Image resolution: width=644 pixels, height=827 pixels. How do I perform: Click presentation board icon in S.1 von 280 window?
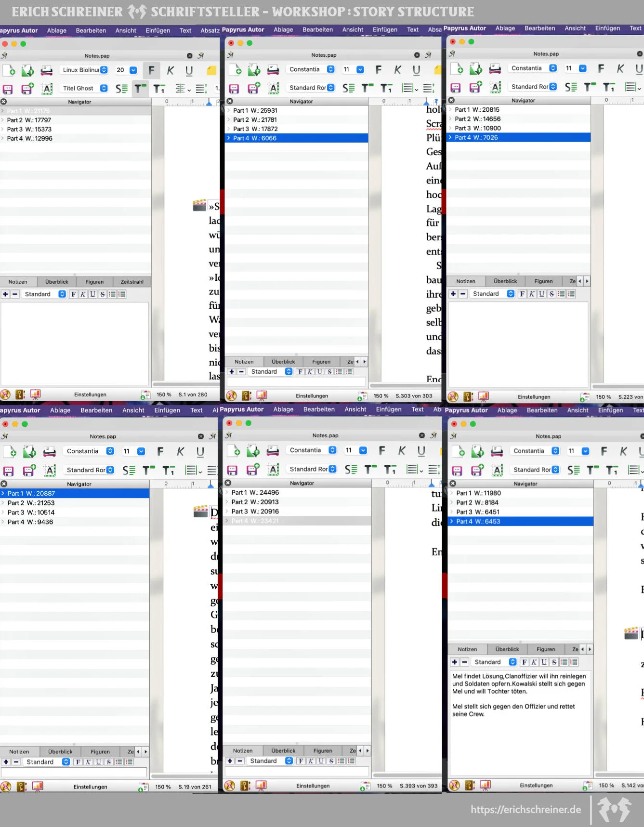click(35, 394)
